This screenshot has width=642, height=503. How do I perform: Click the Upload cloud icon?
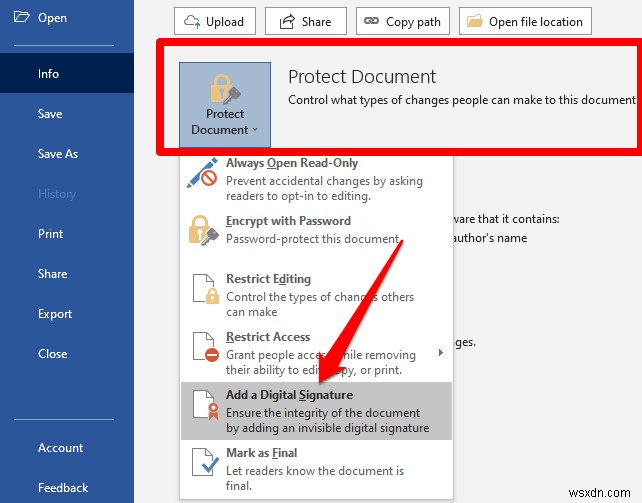point(192,21)
